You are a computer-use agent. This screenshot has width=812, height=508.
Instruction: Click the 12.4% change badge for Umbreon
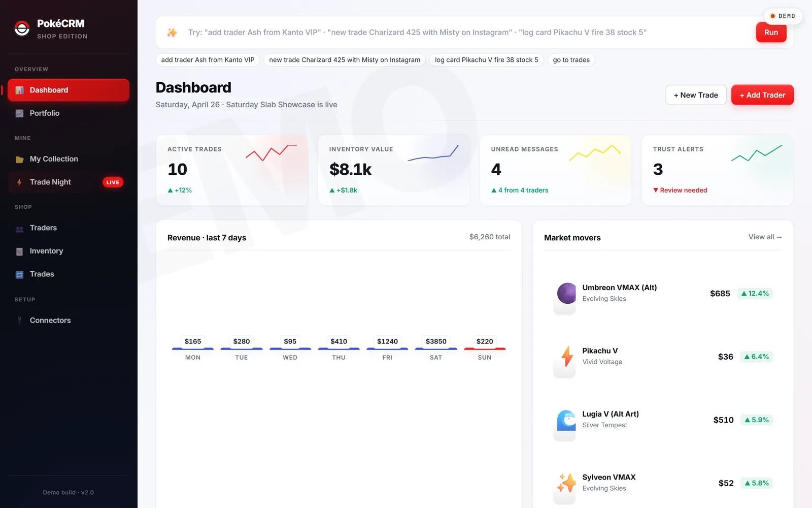[755, 294]
